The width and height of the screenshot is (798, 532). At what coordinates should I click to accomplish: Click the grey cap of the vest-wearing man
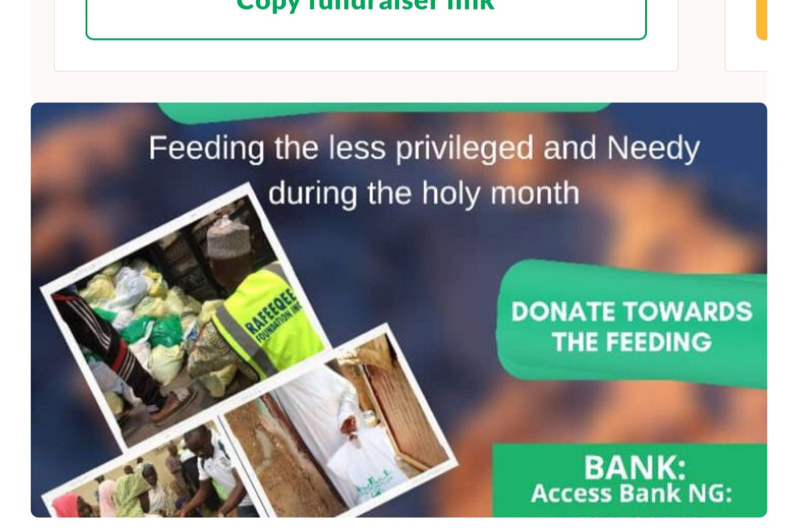coord(228,236)
